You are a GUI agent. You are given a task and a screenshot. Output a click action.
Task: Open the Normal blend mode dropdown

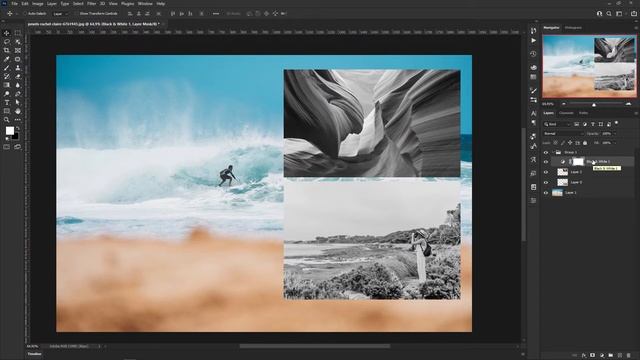coord(563,133)
